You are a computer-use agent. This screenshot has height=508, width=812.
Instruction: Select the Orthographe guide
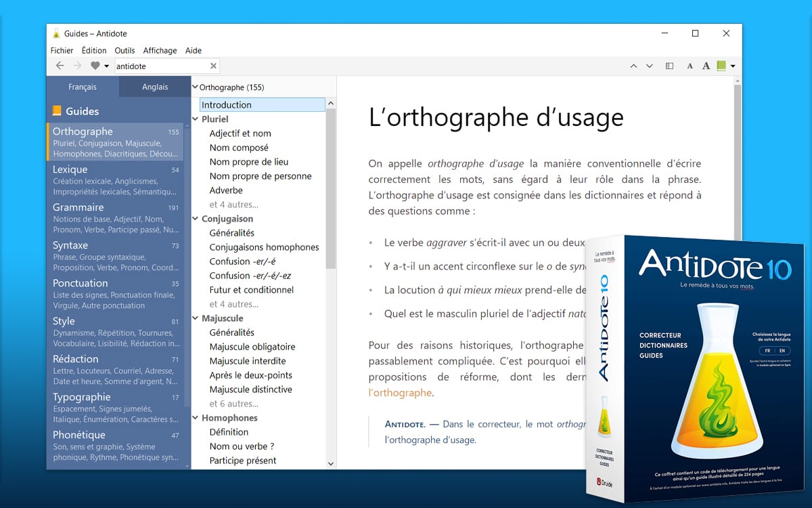click(x=115, y=142)
